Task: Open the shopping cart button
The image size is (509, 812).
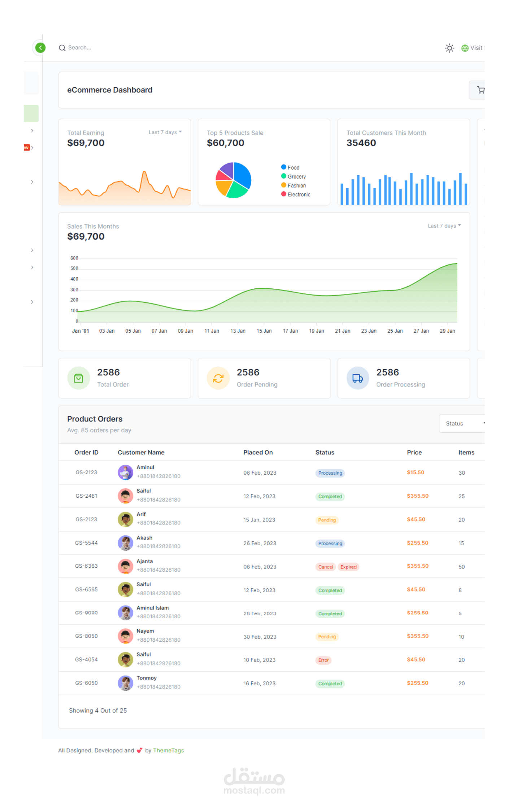Action: [477, 90]
